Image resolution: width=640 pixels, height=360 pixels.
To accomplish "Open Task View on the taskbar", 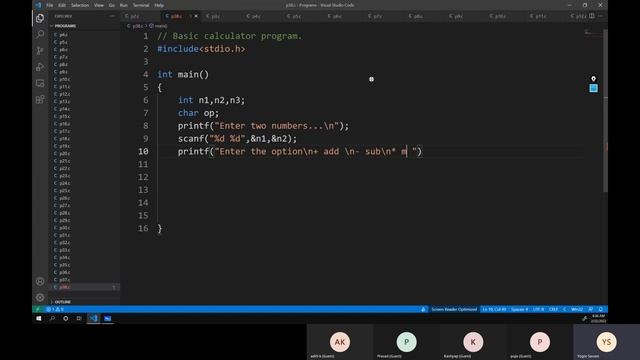I will pos(79,318).
